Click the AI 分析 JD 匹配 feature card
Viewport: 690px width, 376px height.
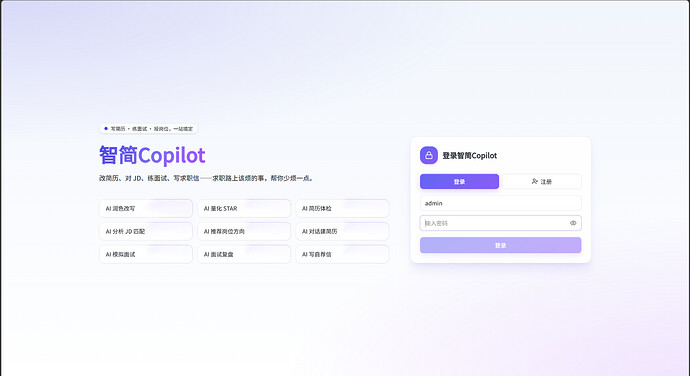pyautogui.click(x=146, y=231)
